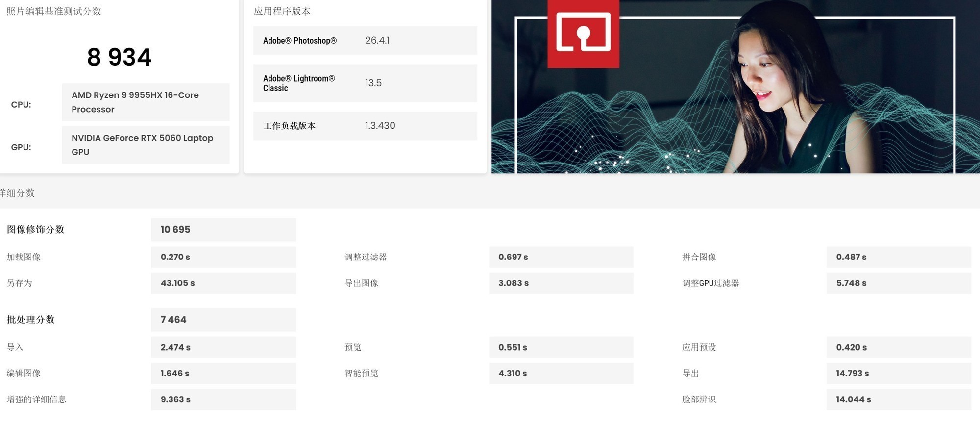Click the Adobe Photoshop version 26.4.1 row

pos(365,41)
